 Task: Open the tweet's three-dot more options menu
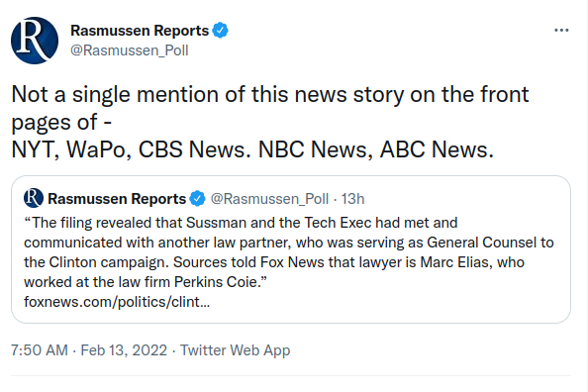561,31
